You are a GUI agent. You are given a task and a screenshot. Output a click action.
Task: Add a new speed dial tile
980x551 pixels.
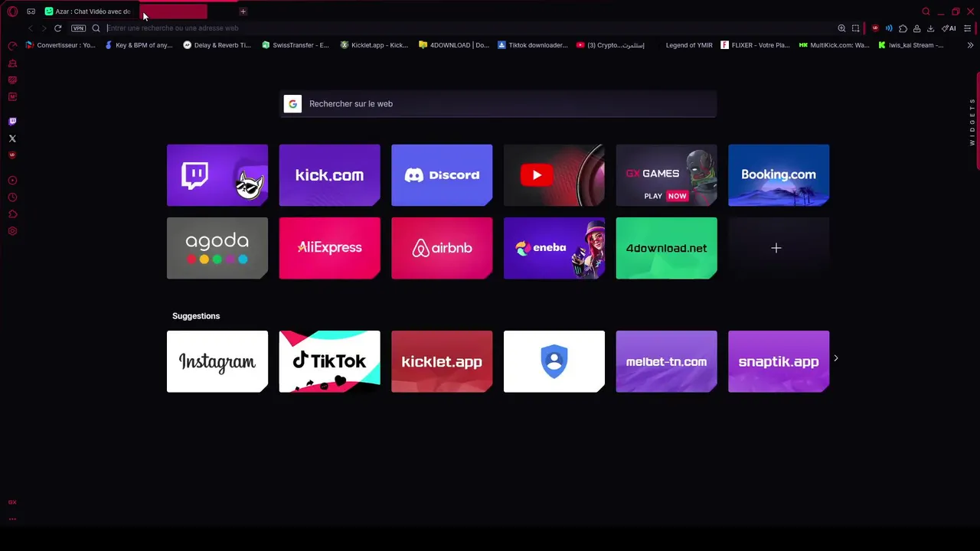pyautogui.click(x=779, y=248)
